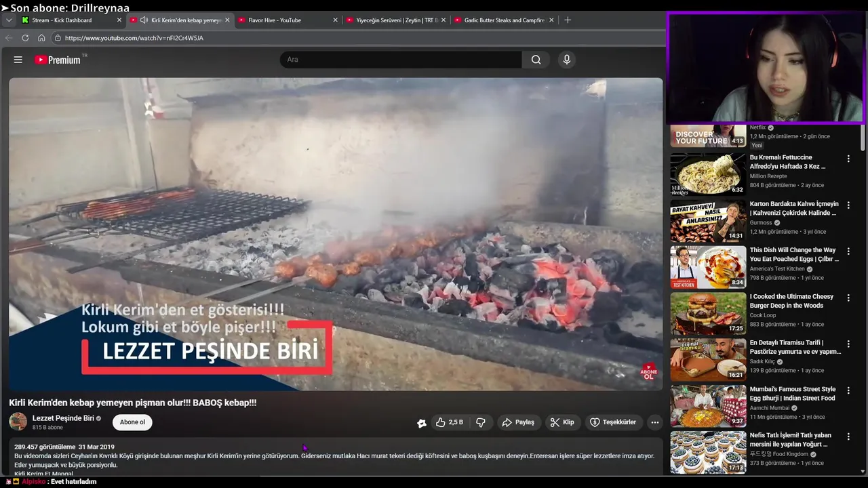This screenshot has width=868, height=488.
Task: Open a new browser tab
Action: click(568, 20)
